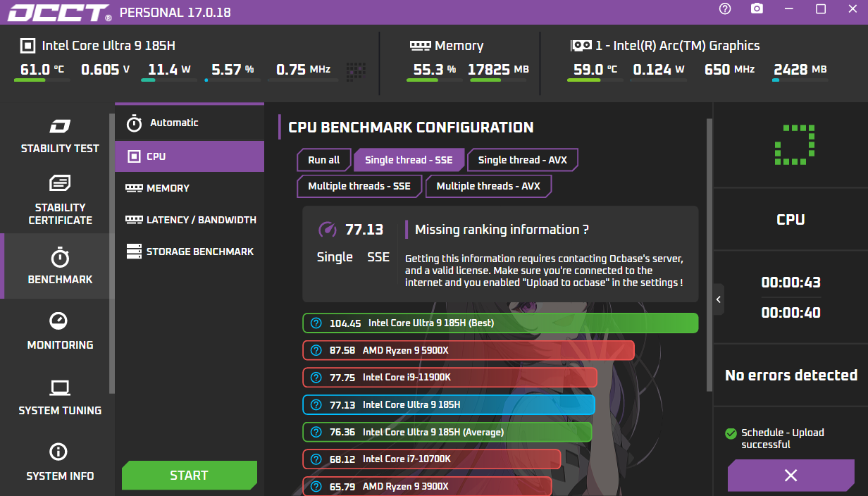This screenshot has width=868, height=496.
Task: Select the CPU benchmark entry
Action: point(189,156)
